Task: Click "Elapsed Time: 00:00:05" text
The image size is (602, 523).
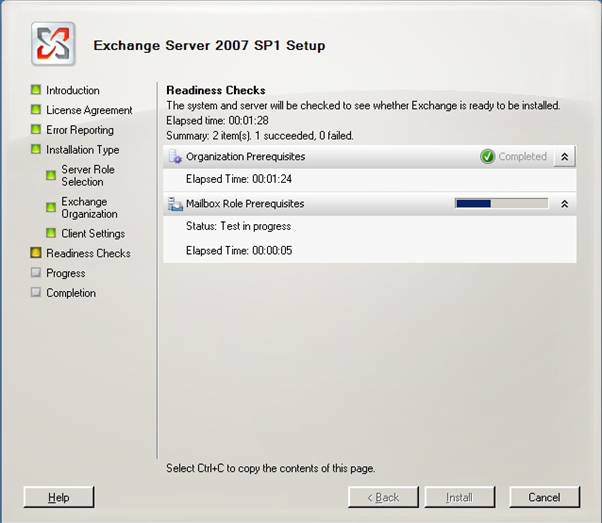Action: (239, 250)
